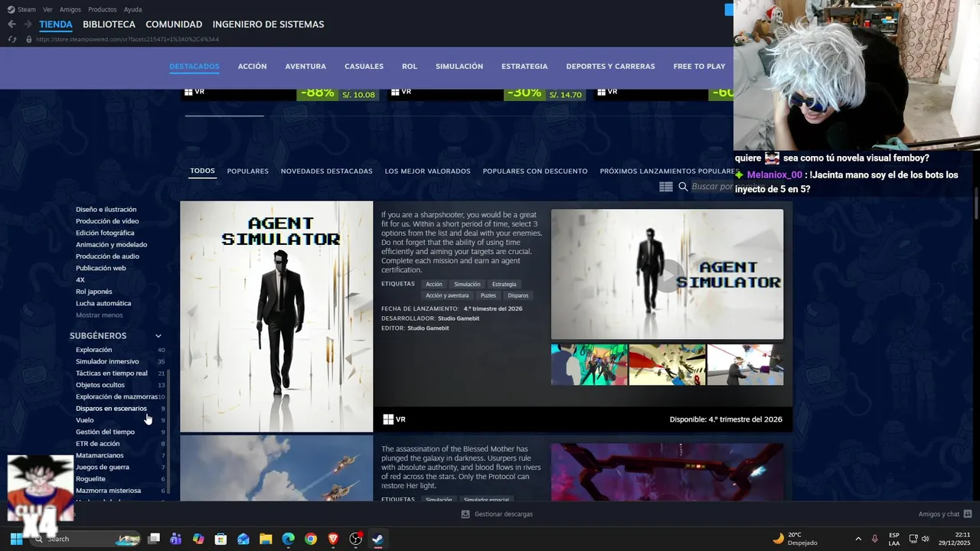
Task: Open the network tray icon
Action: click(913, 539)
